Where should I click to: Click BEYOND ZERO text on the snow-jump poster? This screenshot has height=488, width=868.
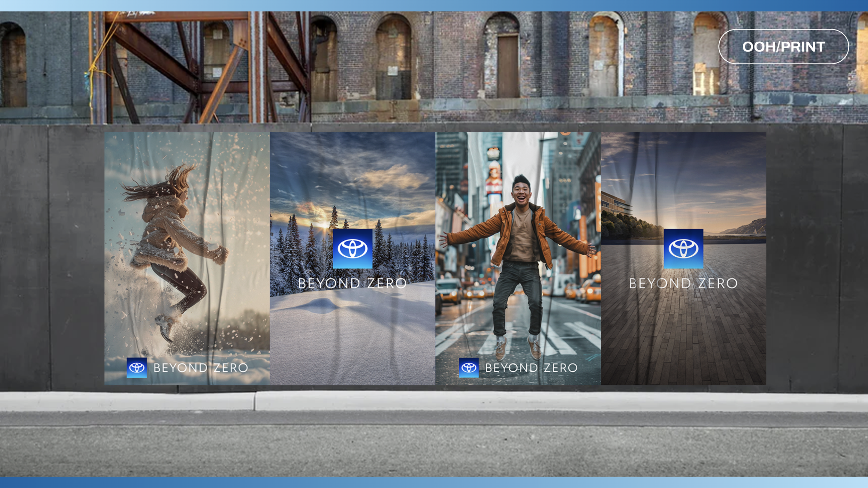point(201,368)
